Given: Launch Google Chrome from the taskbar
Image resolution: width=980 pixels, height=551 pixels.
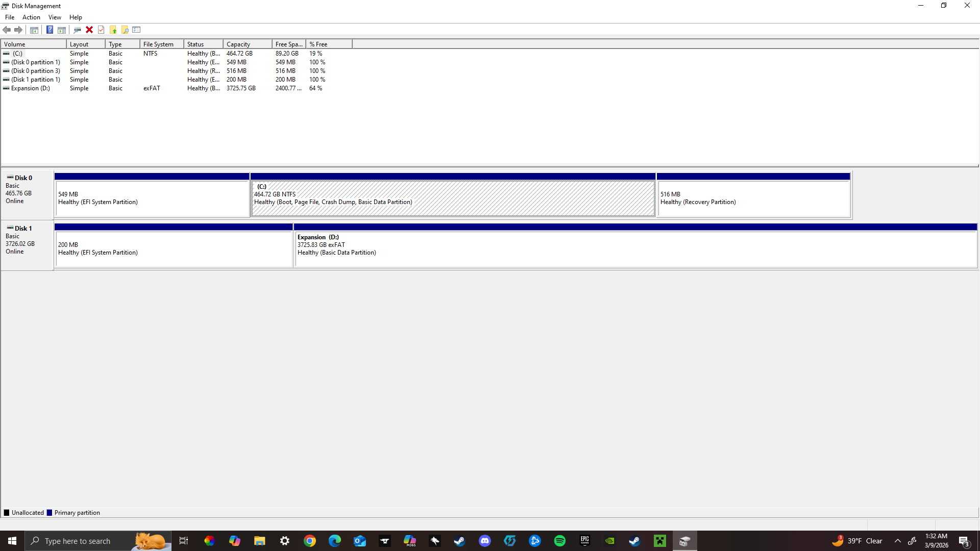Looking at the screenshot, I should 310,541.
